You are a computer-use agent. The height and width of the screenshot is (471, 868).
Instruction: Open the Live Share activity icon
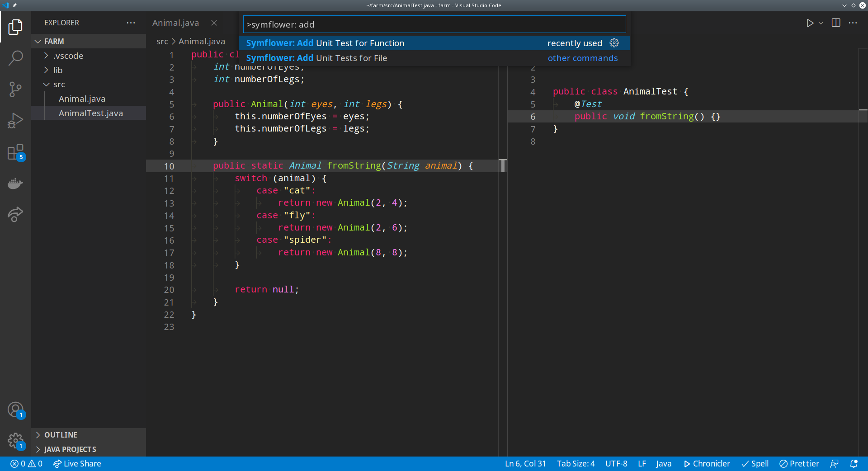click(15, 214)
